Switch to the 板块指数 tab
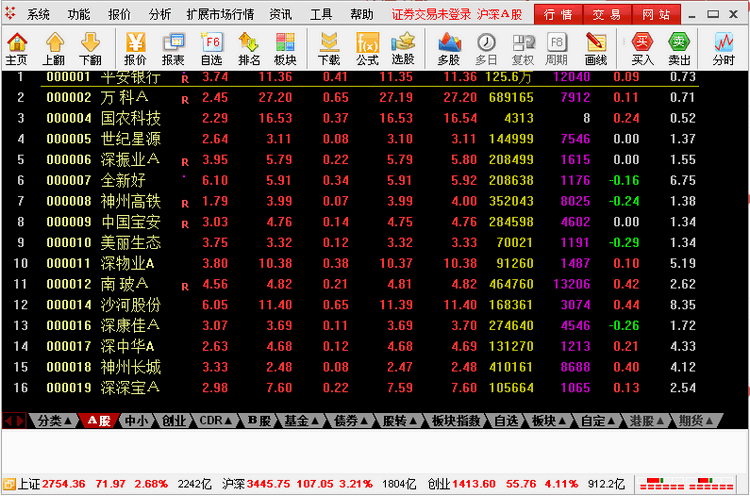 pyautogui.click(x=456, y=421)
